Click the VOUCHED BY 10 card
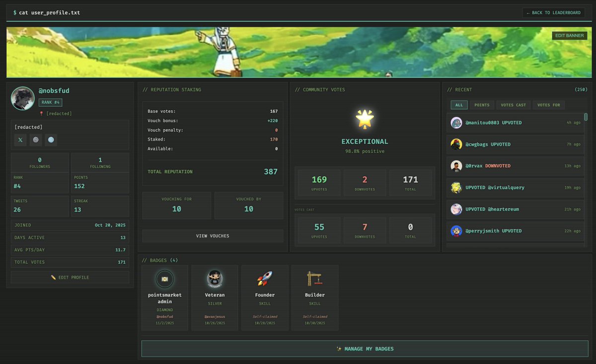This screenshot has height=364, width=596. pyautogui.click(x=249, y=206)
